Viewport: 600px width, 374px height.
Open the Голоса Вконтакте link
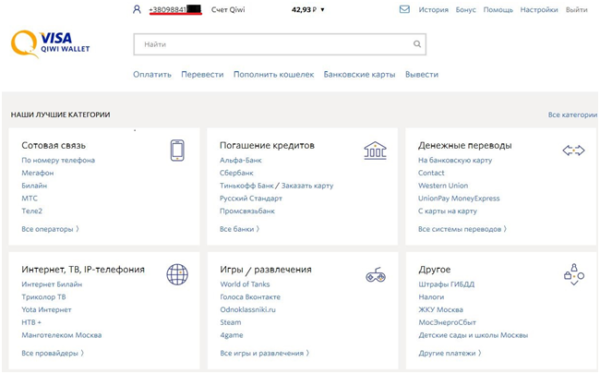pos(250,297)
